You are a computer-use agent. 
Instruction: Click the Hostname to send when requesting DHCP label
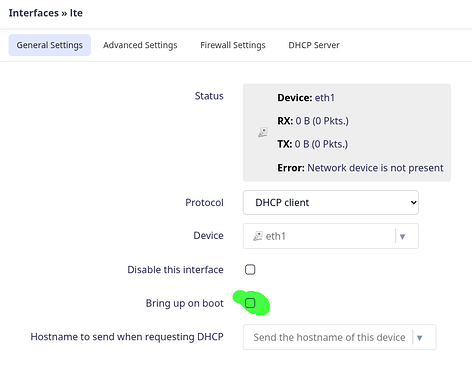click(127, 337)
